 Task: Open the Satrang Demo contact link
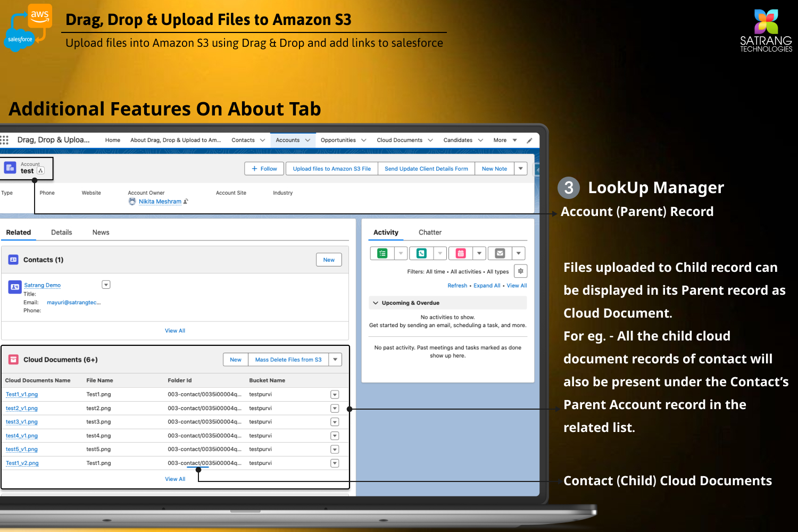[x=43, y=285]
